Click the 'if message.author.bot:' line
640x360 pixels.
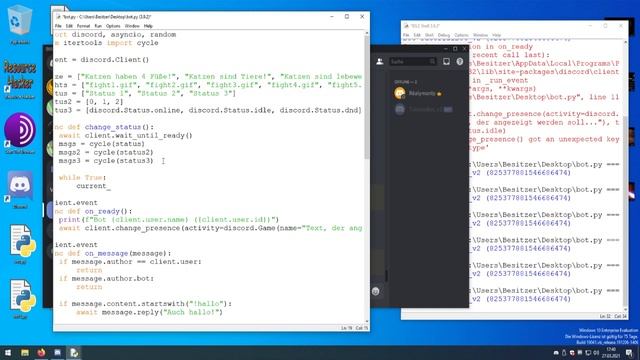[106, 279]
